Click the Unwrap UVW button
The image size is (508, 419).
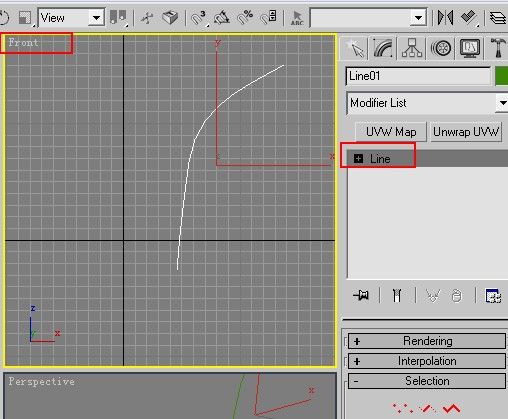pyautogui.click(x=466, y=132)
